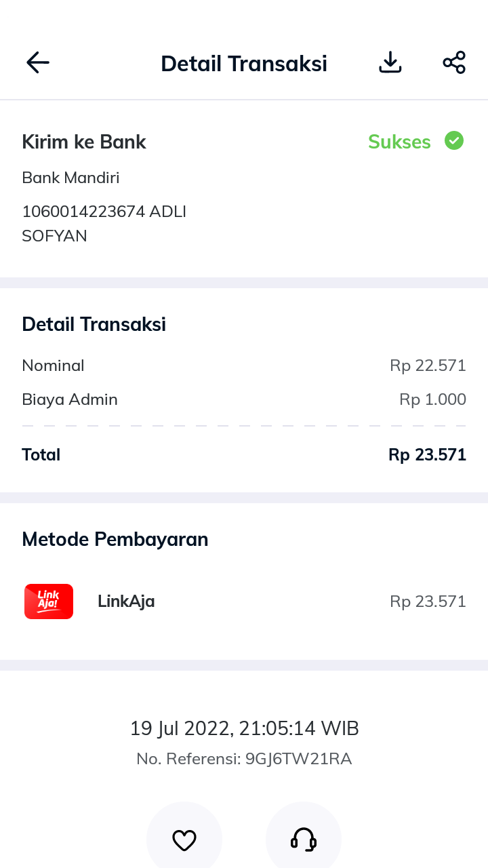The width and height of the screenshot is (488, 868).
Task: Tap the transaction date 19 Jul 2022
Action: 180,728
